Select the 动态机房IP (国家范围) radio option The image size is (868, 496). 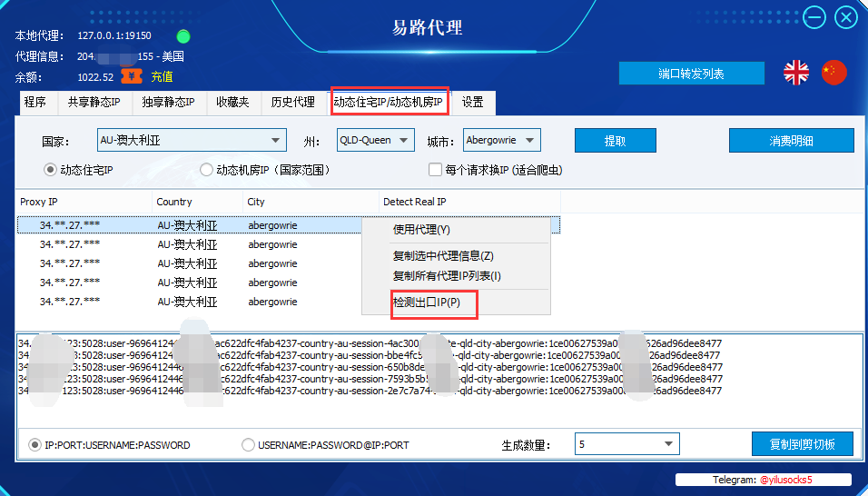[x=206, y=170]
